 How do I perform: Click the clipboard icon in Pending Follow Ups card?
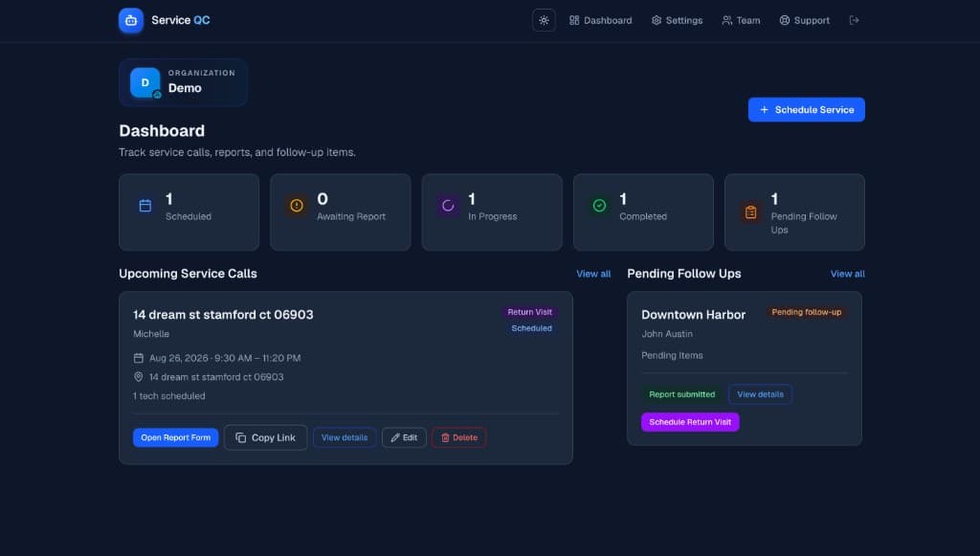click(x=750, y=212)
